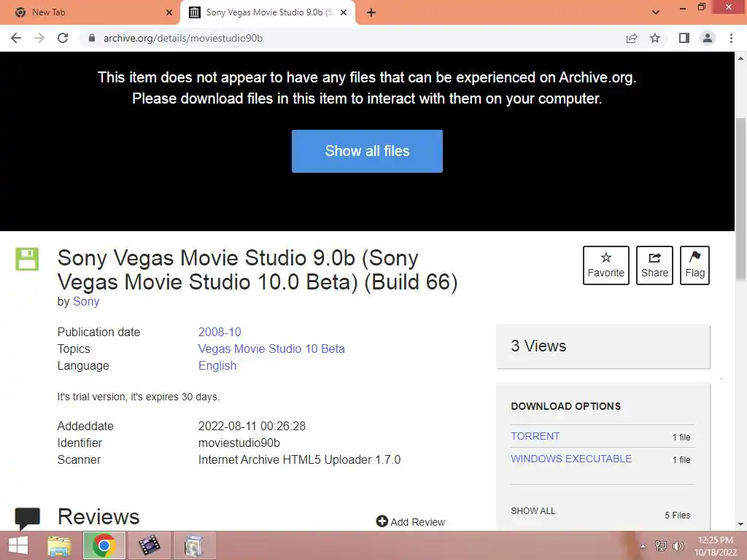Click the Share button

point(654,265)
